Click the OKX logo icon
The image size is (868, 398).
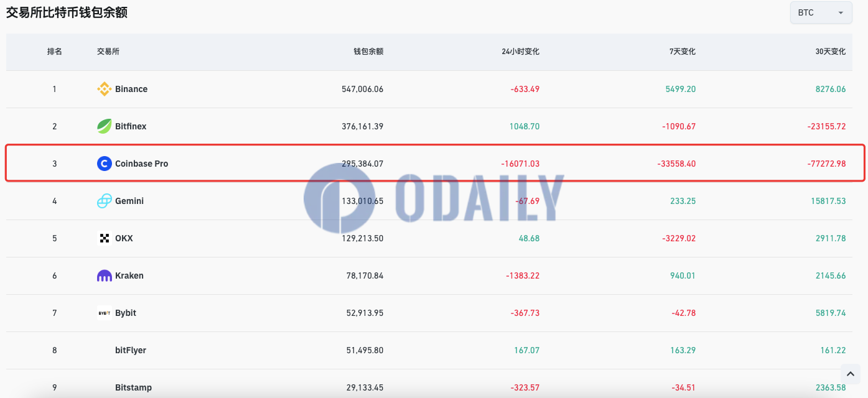click(105, 238)
